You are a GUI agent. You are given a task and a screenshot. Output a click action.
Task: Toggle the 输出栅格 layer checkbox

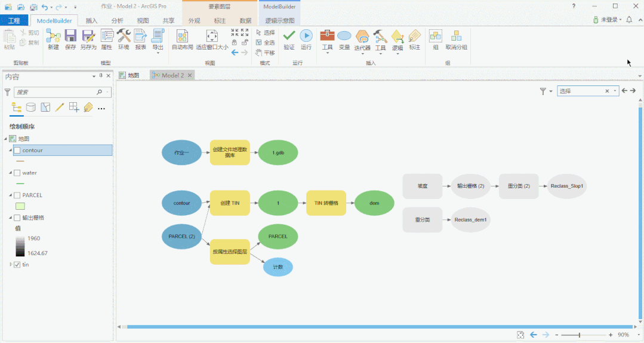pos(17,218)
